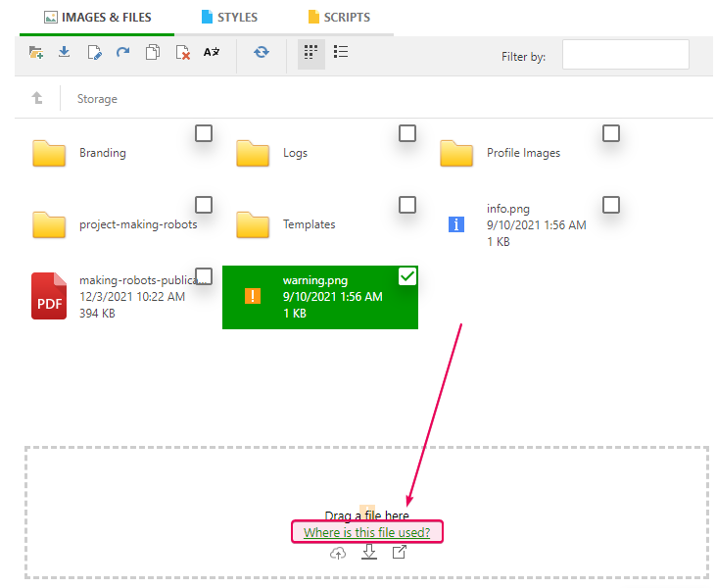Click the download arrow icon in drop zone
The height and width of the screenshot is (588, 716).
pyautogui.click(x=369, y=552)
